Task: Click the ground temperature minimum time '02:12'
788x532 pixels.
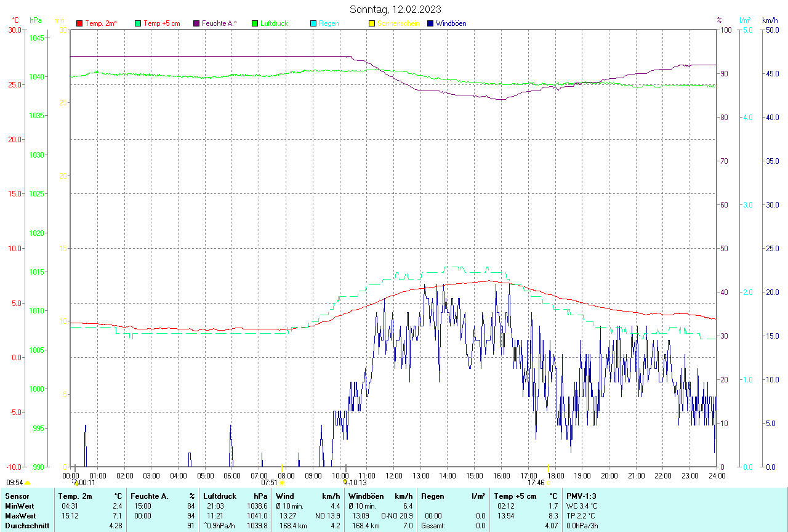Action: (x=506, y=506)
